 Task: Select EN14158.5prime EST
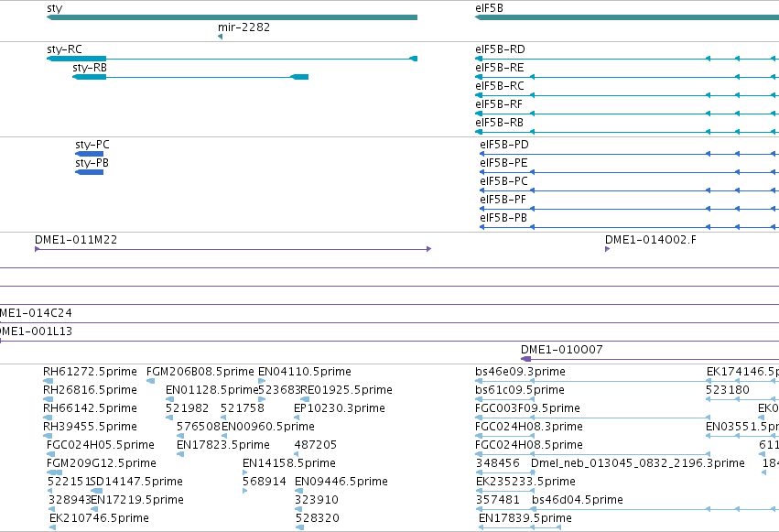click(x=245, y=472)
